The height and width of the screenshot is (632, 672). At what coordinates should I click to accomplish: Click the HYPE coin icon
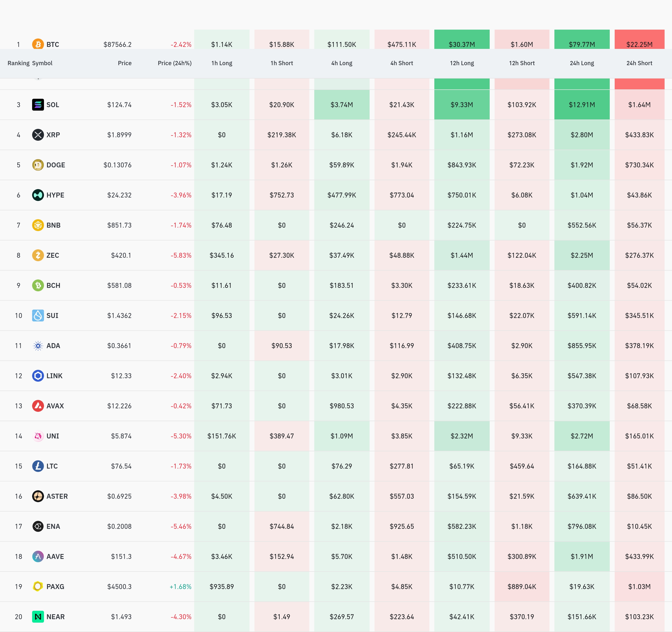point(38,195)
